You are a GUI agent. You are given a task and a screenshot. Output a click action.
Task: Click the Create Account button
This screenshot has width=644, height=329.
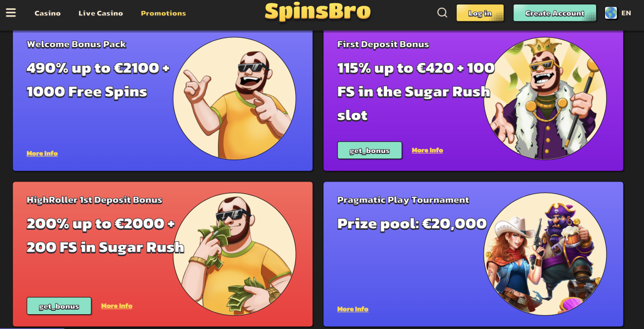[x=555, y=13]
